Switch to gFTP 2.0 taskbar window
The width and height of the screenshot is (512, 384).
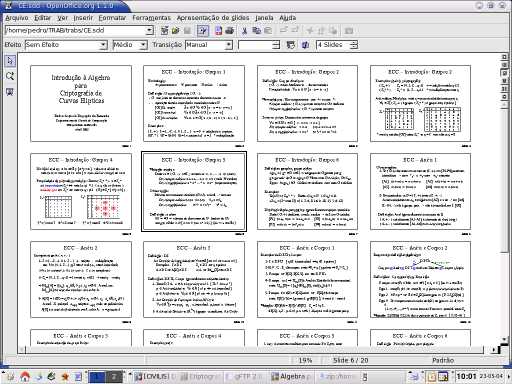click(x=246, y=377)
